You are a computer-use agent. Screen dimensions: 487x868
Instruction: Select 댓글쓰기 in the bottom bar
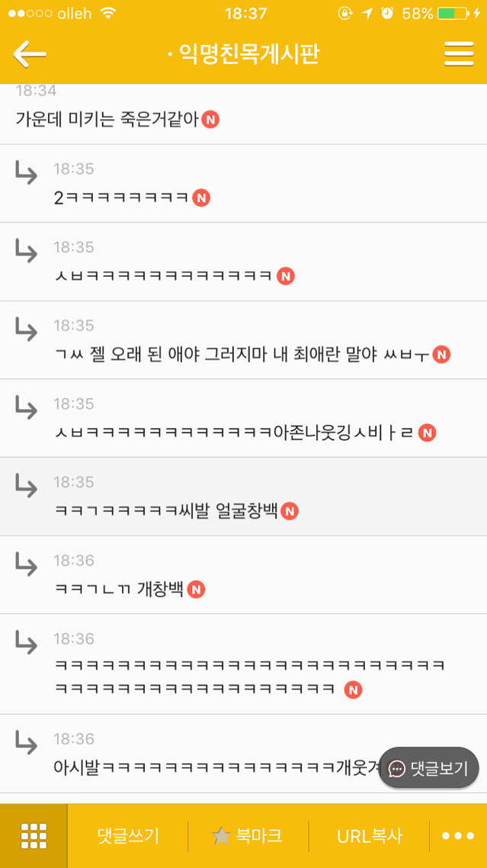pyautogui.click(x=128, y=836)
